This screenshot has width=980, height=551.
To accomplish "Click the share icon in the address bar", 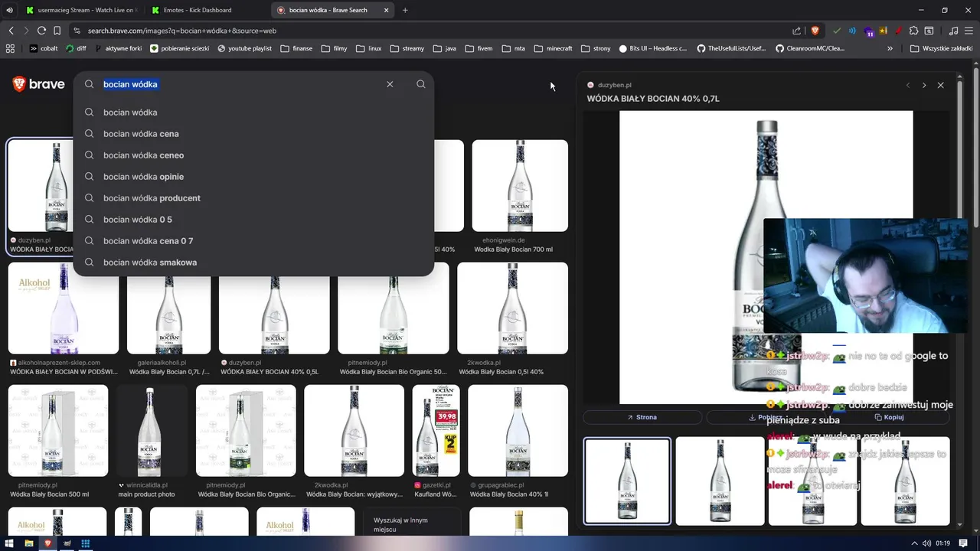I will click(x=797, y=31).
